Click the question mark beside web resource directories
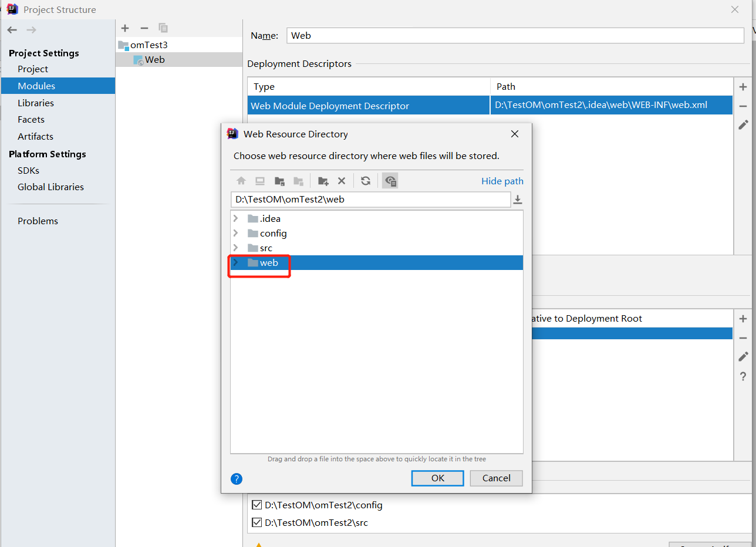Viewport: 756px width, 547px height. pos(743,376)
